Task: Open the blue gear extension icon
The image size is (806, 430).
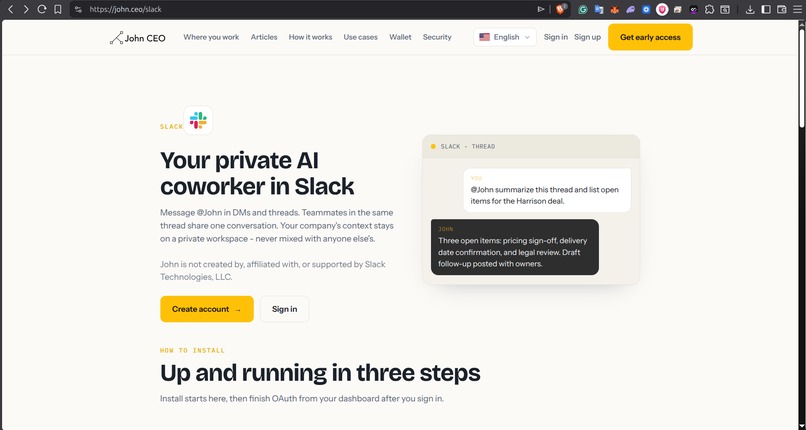Action: (x=646, y=9)
